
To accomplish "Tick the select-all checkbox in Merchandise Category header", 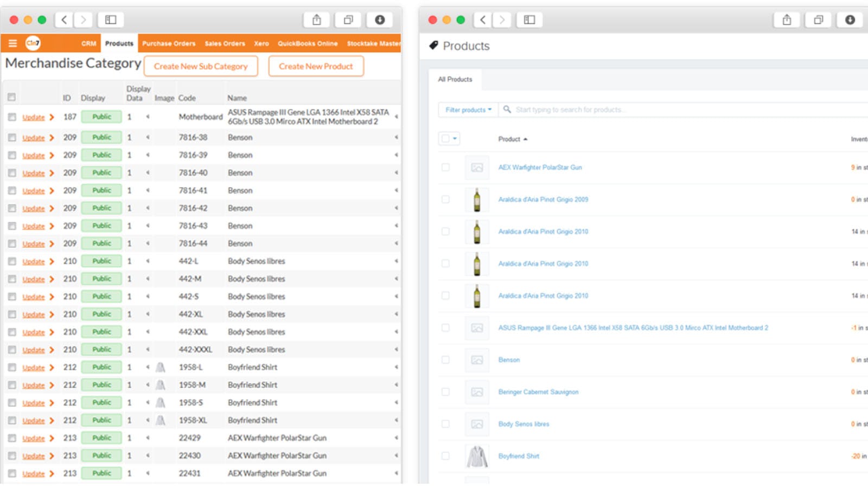I will [11, 98].
